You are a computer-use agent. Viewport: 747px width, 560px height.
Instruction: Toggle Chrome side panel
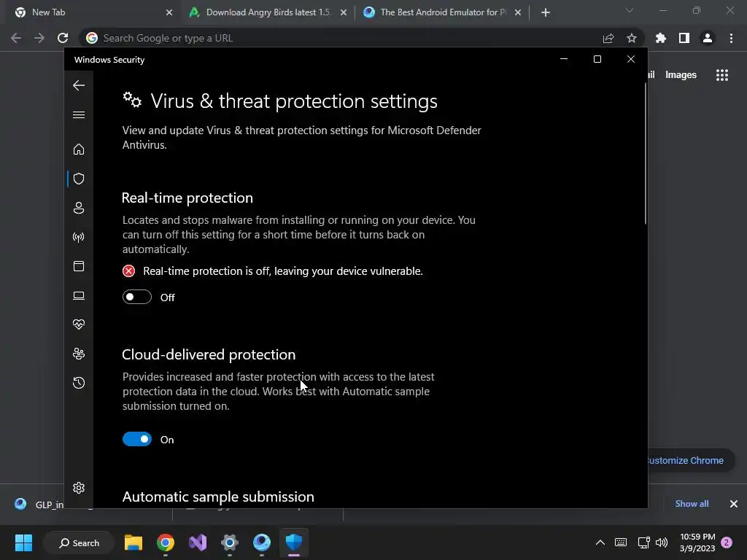coord(684,38)
